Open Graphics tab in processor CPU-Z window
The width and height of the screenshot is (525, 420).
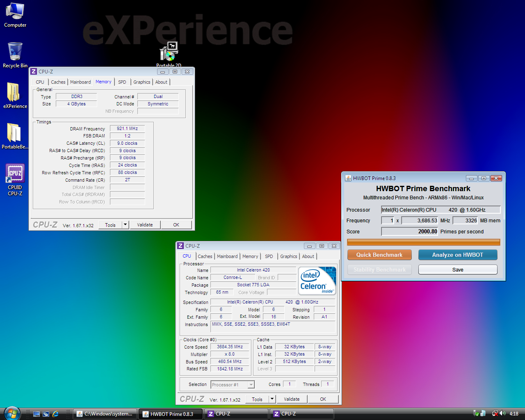coord(289,256)
